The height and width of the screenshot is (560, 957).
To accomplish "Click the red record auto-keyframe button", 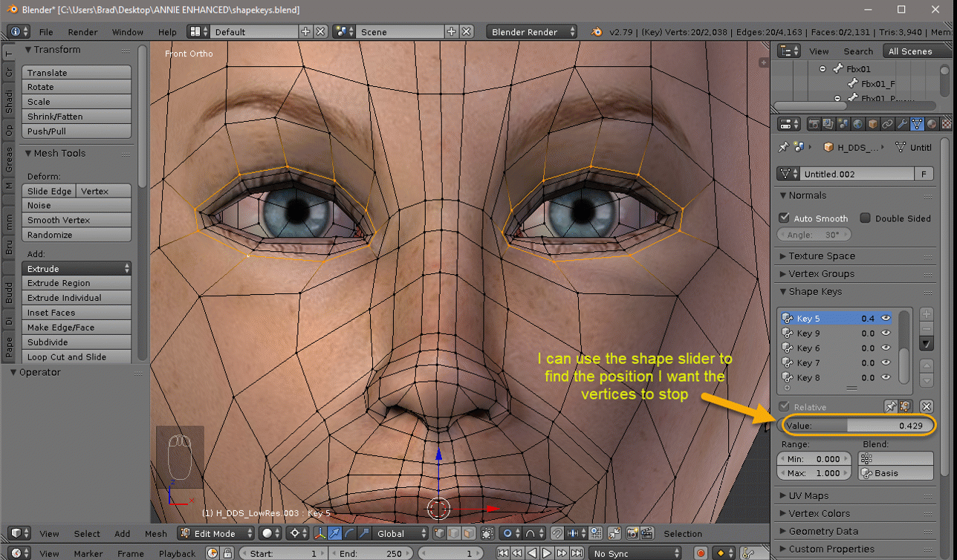I will 700,553.
